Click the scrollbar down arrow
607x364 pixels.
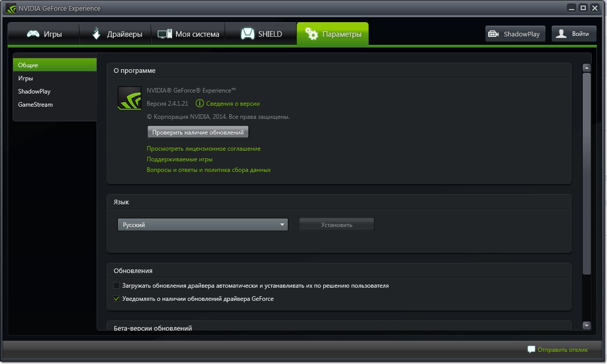pyautogui.click(x=587, y=326)
